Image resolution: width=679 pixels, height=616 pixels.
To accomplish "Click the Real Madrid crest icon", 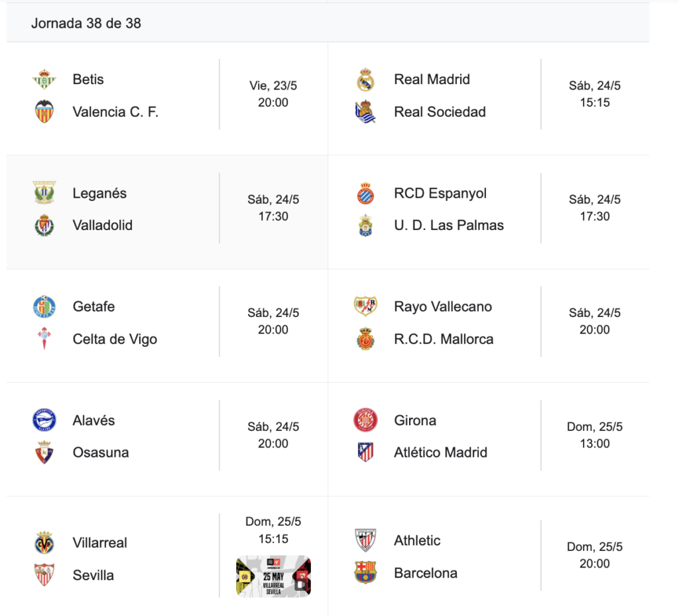I will 365,80.
